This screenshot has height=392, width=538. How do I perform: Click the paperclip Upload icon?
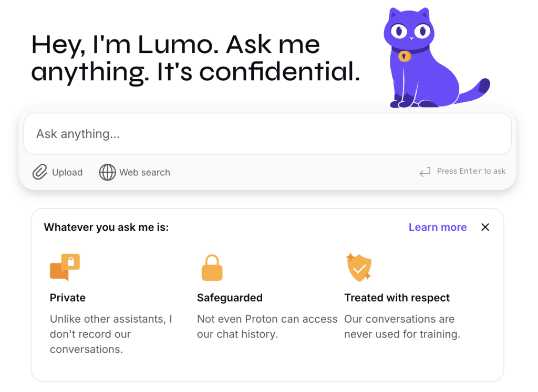(x=39, y=172)
